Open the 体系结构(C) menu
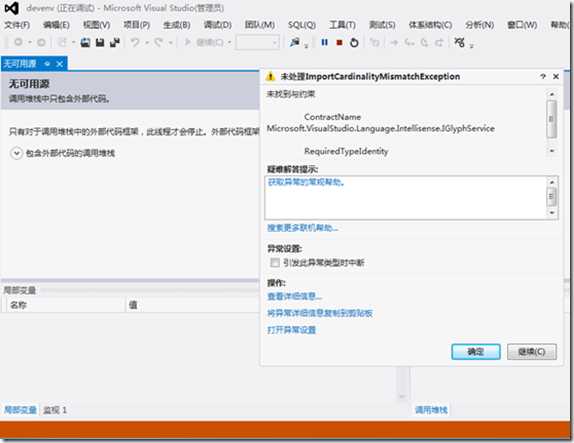 [x=430, y=25]
